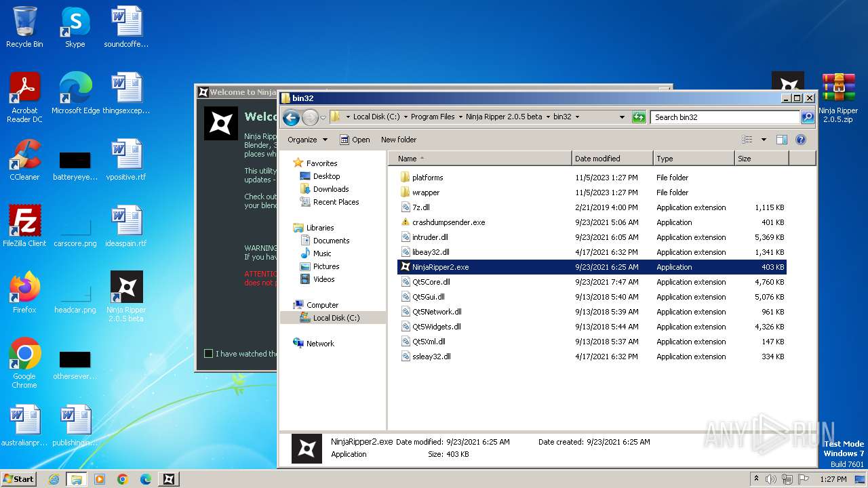Open Explorer Help question mark icon
This screenshot has width=868, height=488.
pos(800,140)
